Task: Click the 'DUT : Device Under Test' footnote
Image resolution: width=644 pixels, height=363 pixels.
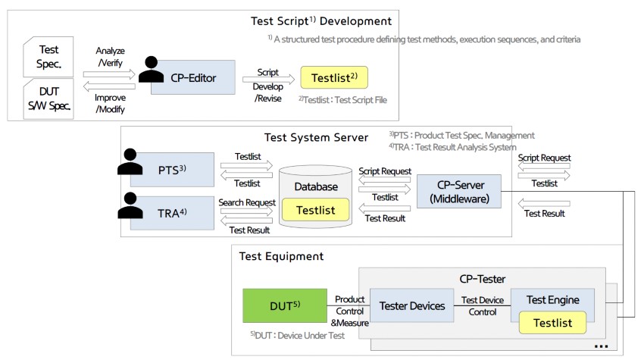Action: [x=297, y=336]
